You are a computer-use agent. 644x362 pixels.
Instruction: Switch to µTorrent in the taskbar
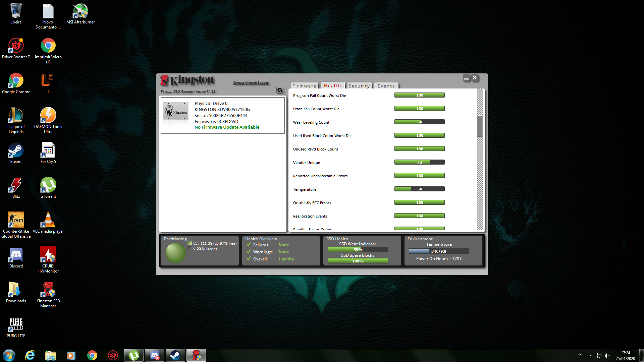click(134, 355)
